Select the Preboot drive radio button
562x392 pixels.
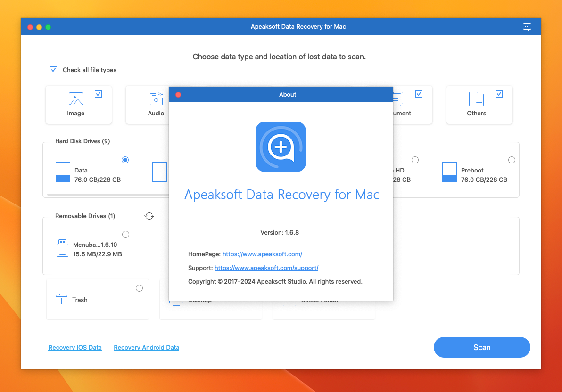point(512,160)
